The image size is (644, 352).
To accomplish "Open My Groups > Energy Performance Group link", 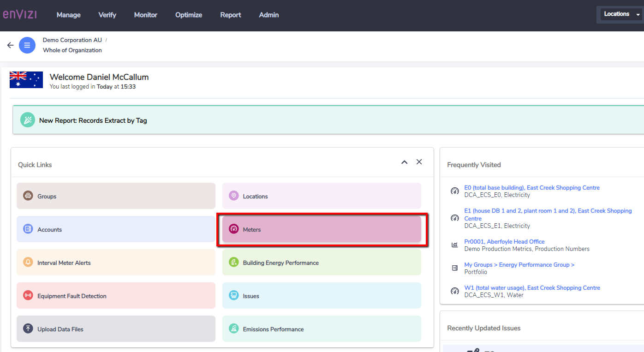I will 519,265.
